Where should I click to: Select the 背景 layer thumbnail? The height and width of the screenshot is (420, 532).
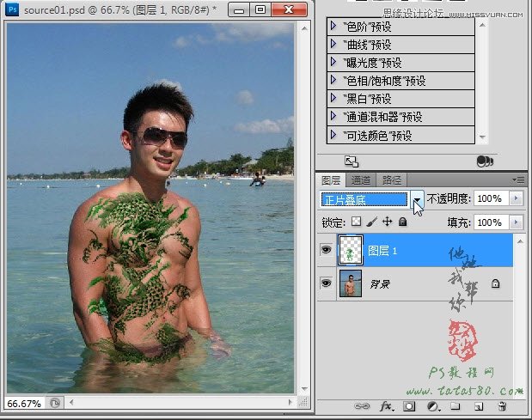point(351,283)
